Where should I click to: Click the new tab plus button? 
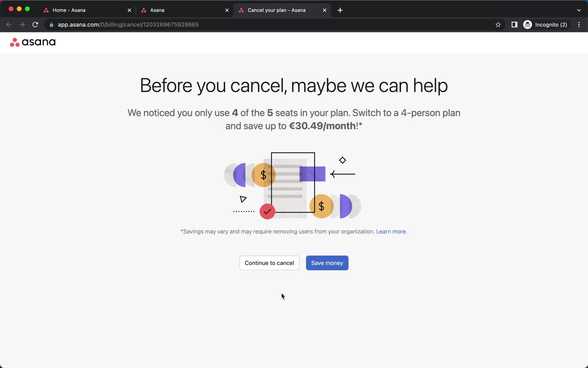tap(340, 10)
